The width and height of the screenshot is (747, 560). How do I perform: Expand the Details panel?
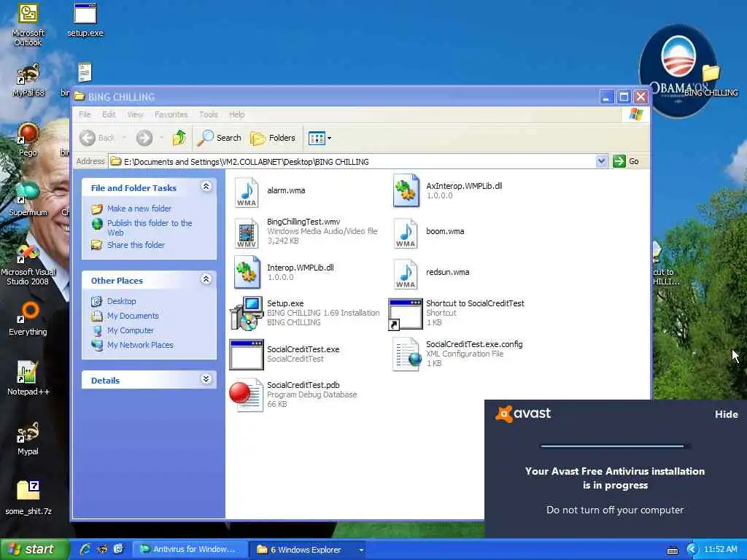click(x=206, y=379)
